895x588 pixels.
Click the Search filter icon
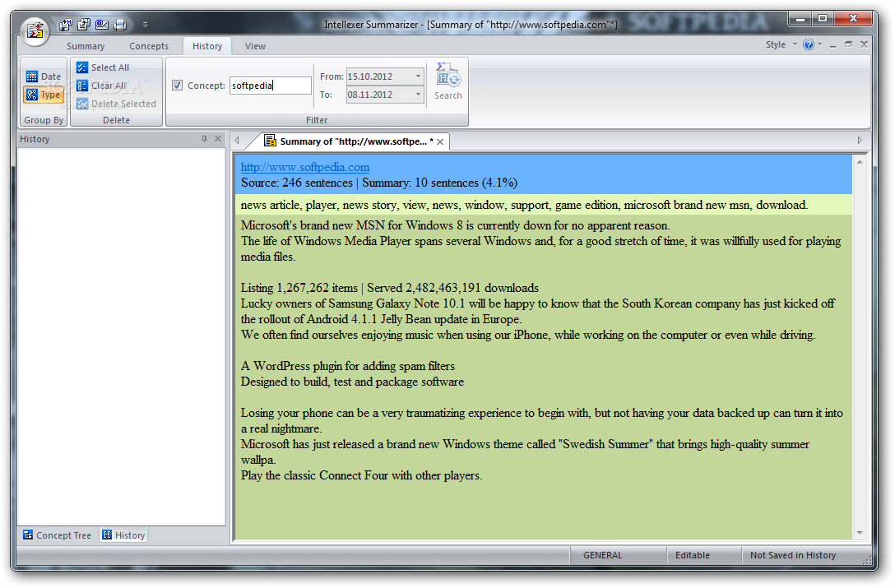click(x=448, y=81)
